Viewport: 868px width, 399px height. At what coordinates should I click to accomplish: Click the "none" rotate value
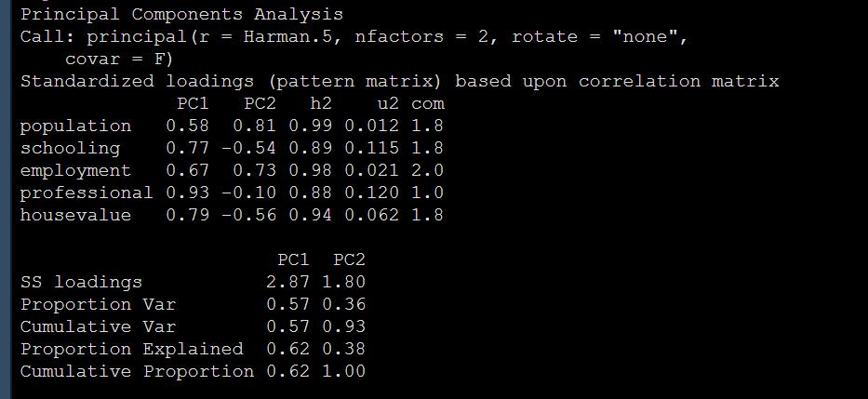click(x=645, y=37)
